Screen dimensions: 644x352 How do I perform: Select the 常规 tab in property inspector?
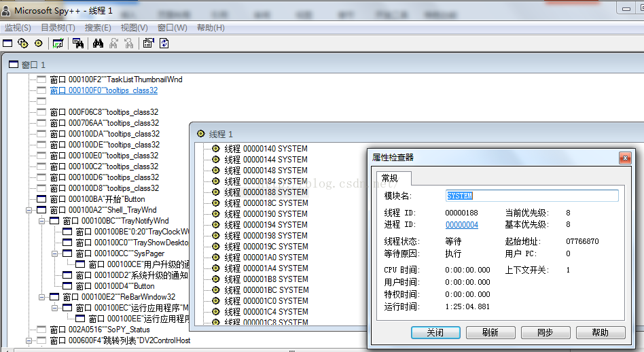[x=390, y=178]
